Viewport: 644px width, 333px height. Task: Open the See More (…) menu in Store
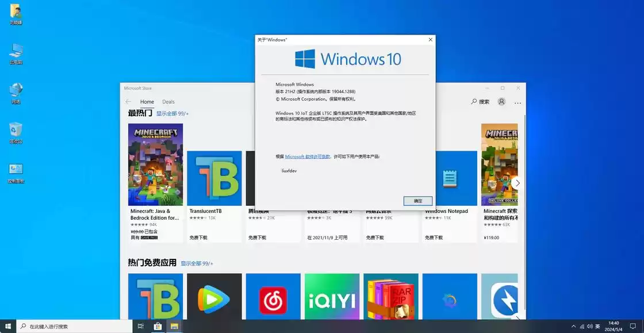[517, 101]
